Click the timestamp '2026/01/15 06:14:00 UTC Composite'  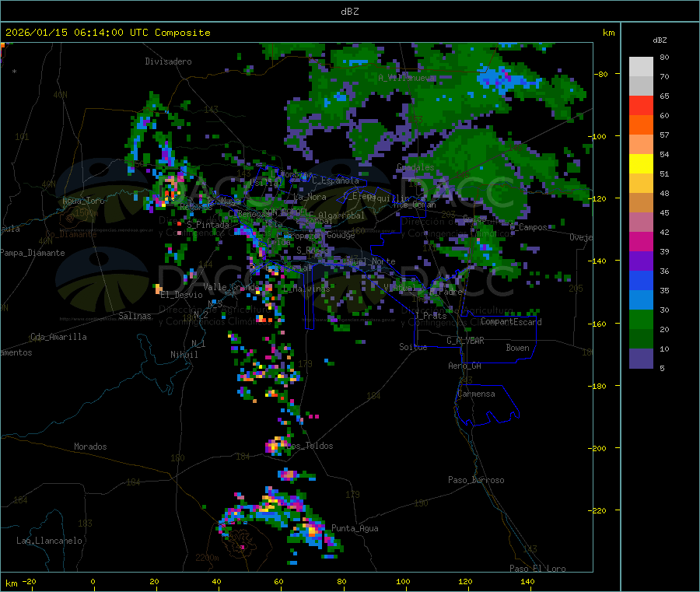click(107, 33)
